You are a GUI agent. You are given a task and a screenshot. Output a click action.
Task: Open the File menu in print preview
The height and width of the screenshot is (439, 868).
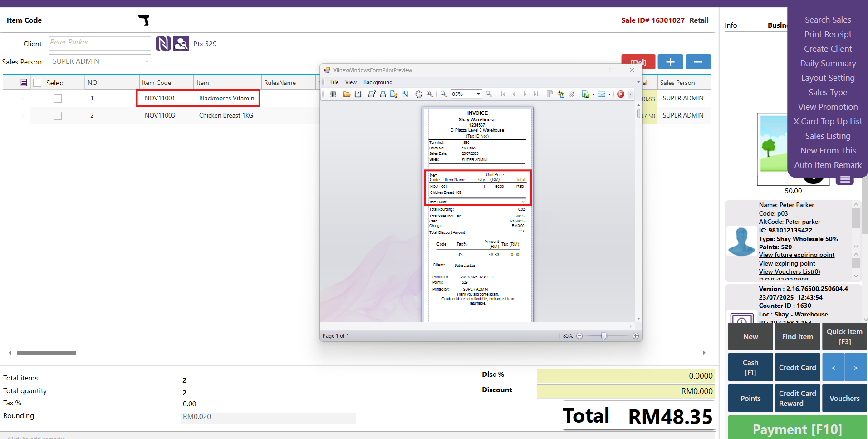pos(334,82)
